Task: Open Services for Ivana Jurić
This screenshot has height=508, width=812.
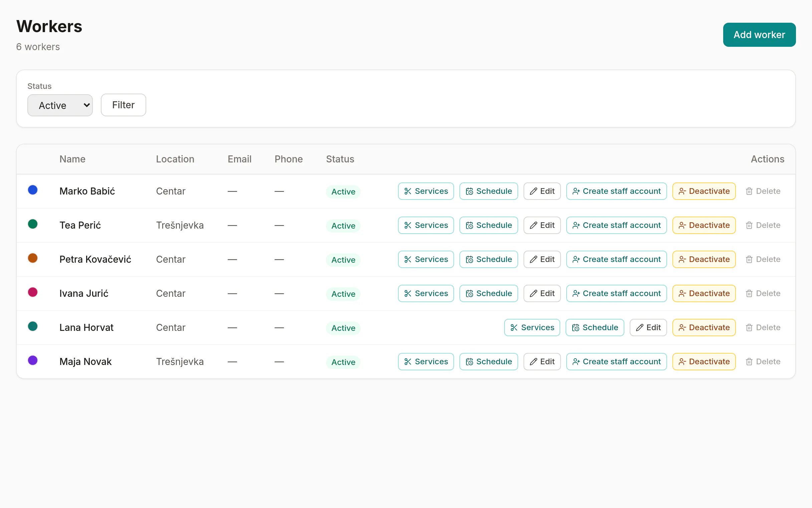Action: coord(426,293)
